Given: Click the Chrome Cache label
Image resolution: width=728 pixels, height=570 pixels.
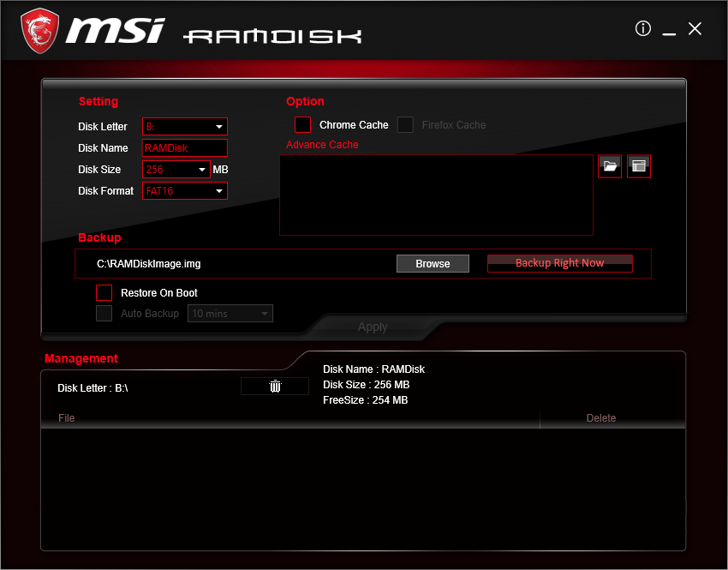Looking at the screenshot, I should [354, 125].
